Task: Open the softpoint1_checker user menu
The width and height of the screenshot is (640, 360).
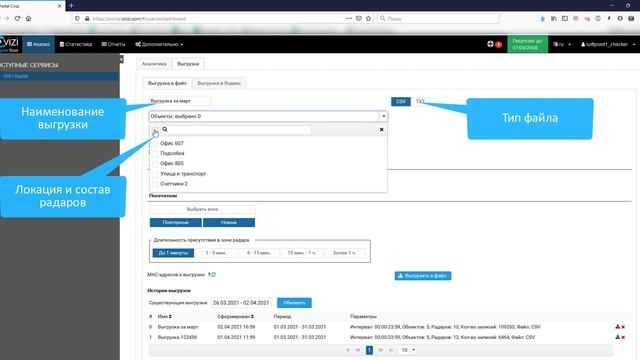Action: click(608, 44)
